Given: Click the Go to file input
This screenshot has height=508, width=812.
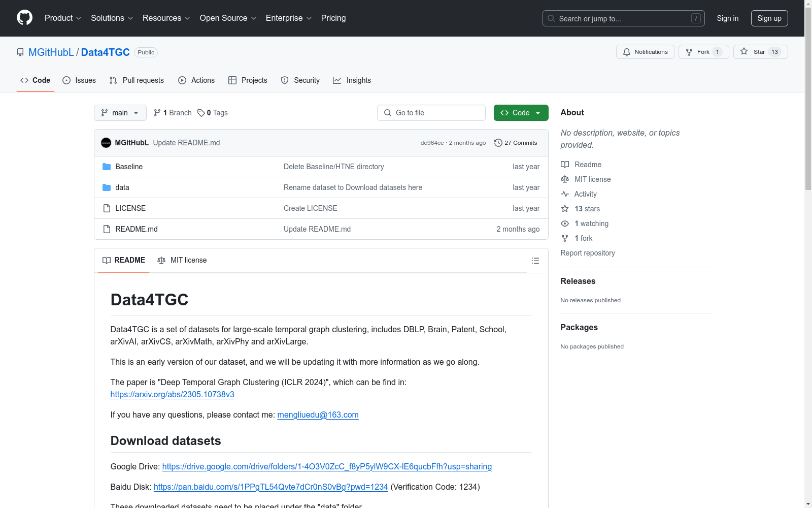Looking at the screenshot, I should point(431,113).
